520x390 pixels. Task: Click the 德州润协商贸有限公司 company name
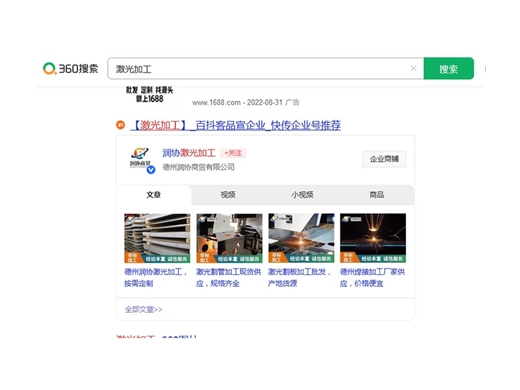[198, 167]
